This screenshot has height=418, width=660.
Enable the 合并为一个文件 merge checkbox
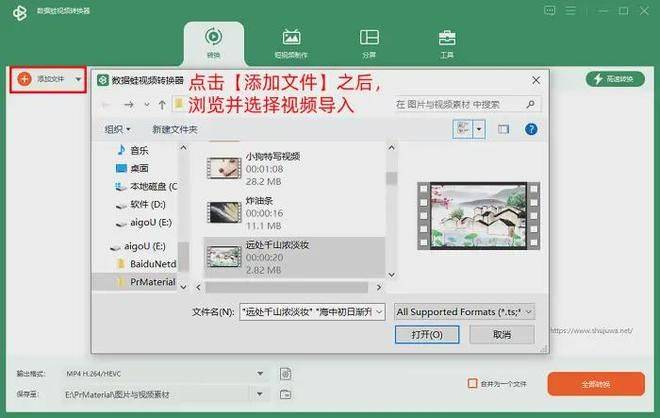click(x=473, y=383)
